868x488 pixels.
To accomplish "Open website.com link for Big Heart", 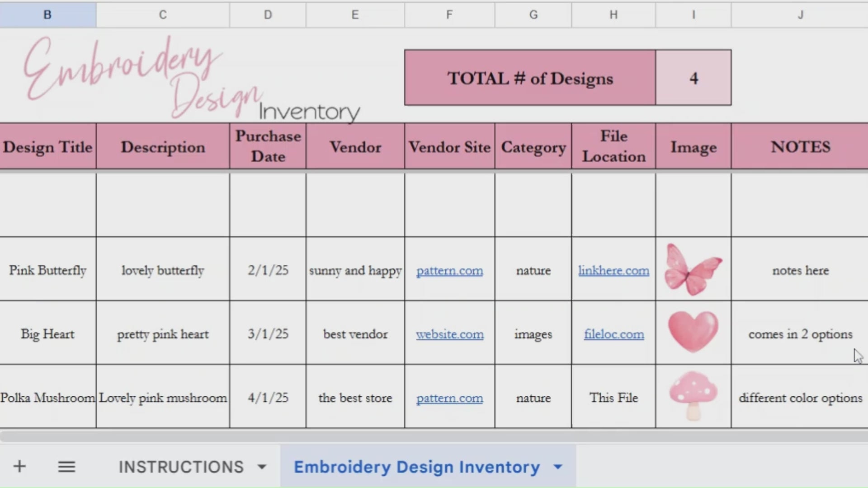I will (x=449, y=334).
